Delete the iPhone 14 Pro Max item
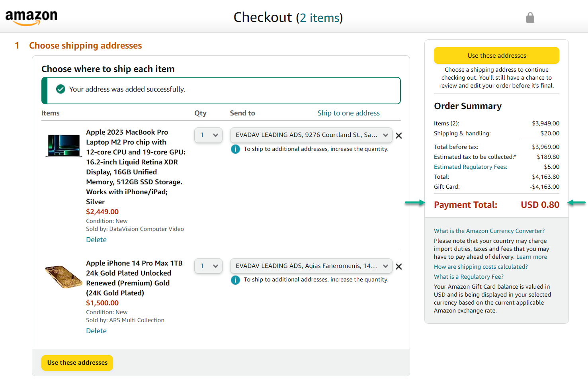 pos(96,331)
